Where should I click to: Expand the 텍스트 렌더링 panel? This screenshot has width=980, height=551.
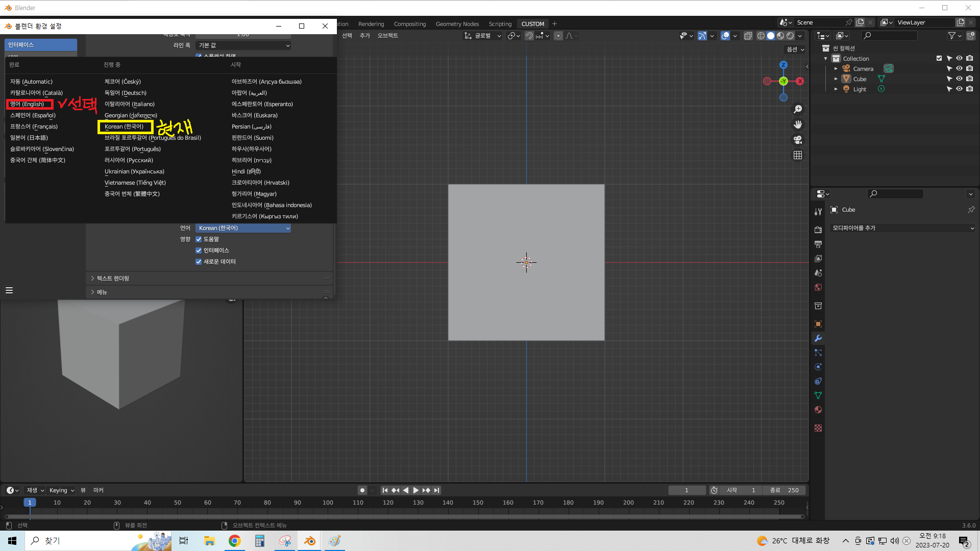tap(113, 278)
